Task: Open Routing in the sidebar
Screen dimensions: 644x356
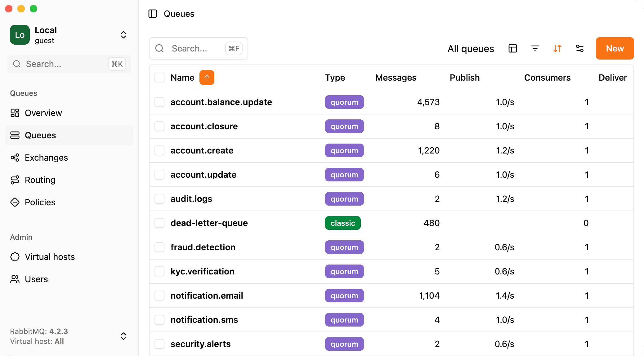Action: (x=69, y=180)
